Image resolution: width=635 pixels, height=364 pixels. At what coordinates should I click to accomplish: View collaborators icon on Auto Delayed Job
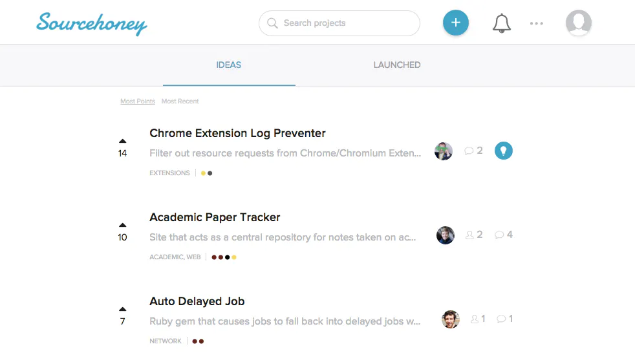point(474,319)
